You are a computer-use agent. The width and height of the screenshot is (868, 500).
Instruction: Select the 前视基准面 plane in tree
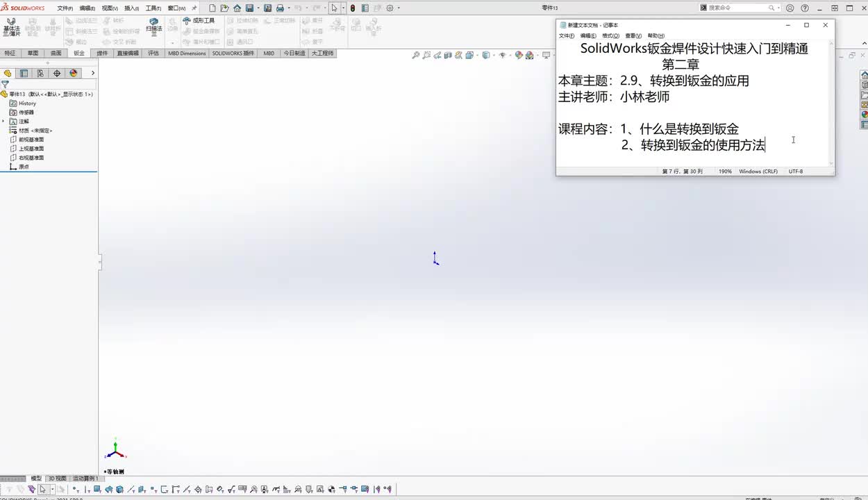[31, 140]
